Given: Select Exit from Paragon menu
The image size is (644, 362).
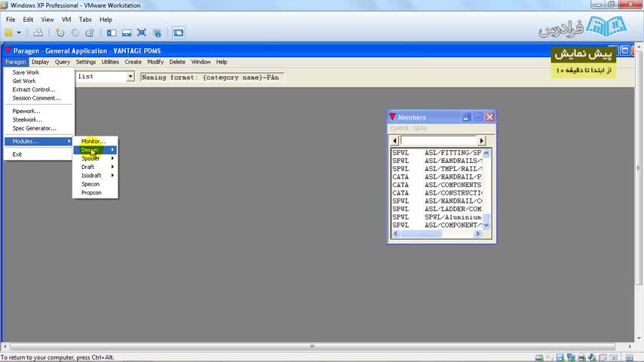Looking at the screenshot, I should pos(39,155).
